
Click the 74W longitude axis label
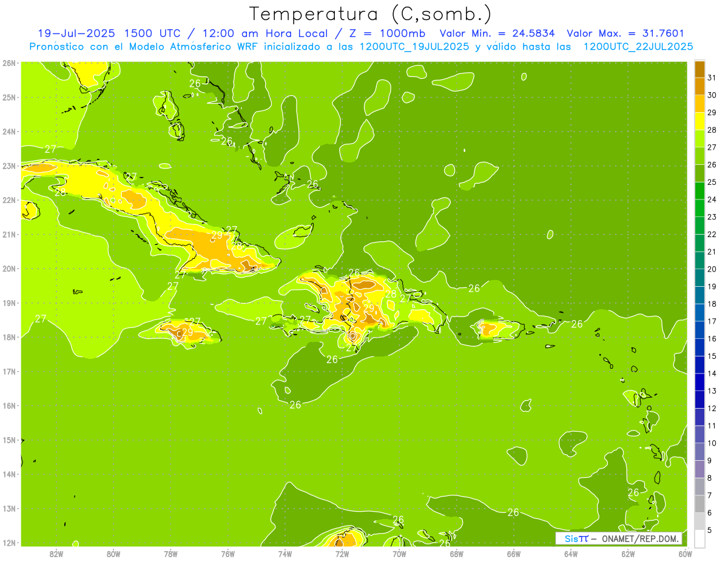285,554
